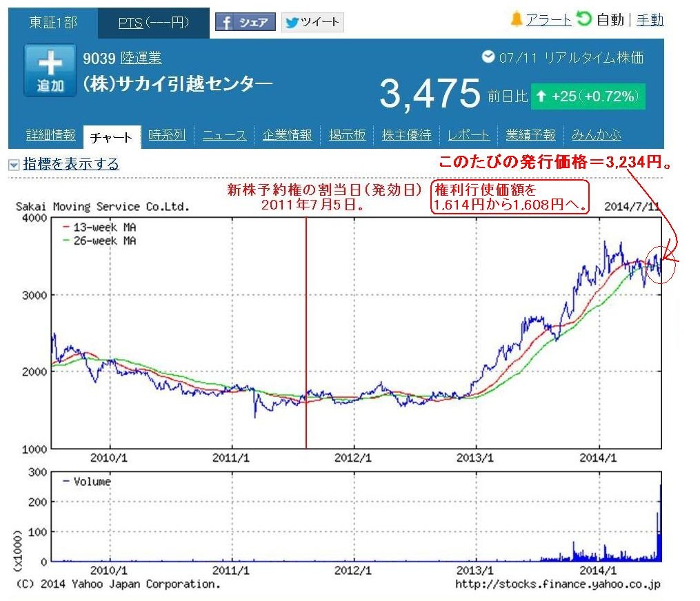Click the (C) 2014 Yahoo Japan Corporation text
Image resolution: width=700 pixels, height=601 pixels.
click(119, 584)
